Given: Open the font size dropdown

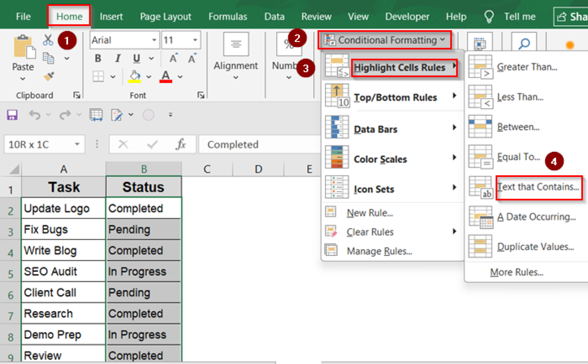Looking at the screenshot, I should [195, 40].
